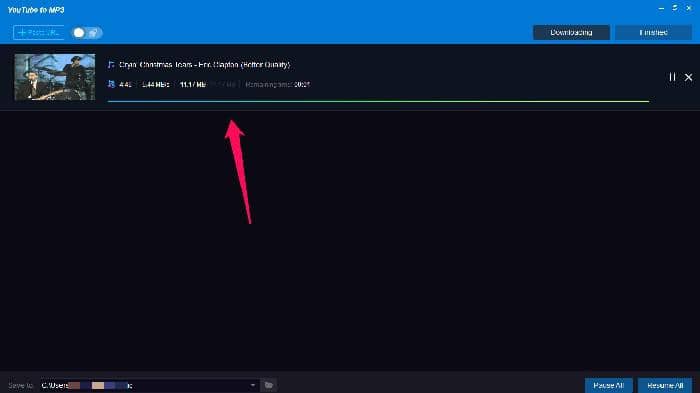Click the download progress bar
Viewport: 700px width, 393px height.
378,101
